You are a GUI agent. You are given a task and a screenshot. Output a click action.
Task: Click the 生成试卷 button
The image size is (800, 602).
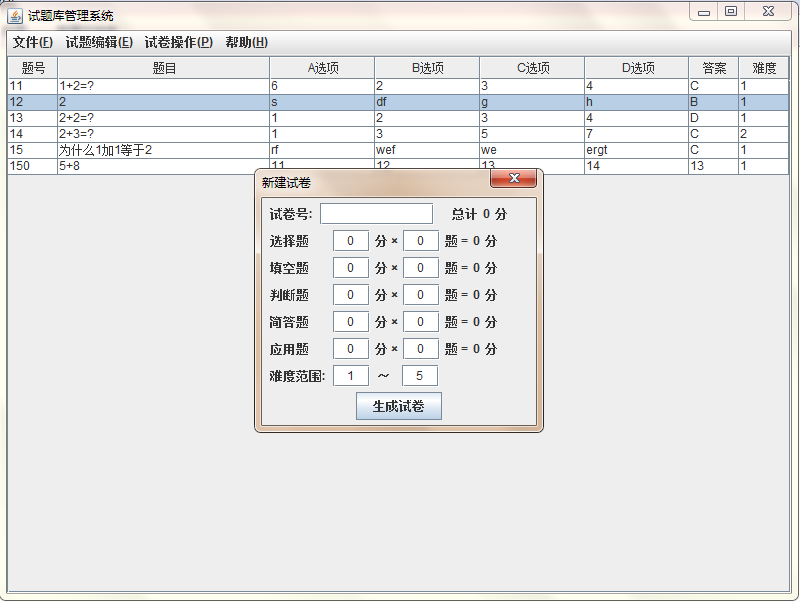click(x=398, y=406)
